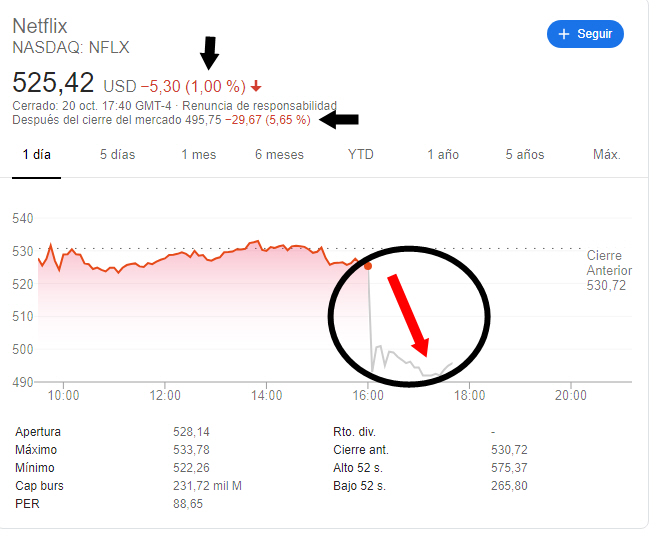Select the 1 día tab
Image resolution: width=656 pixels, height=542 pixels.
[x=36, y=155]
